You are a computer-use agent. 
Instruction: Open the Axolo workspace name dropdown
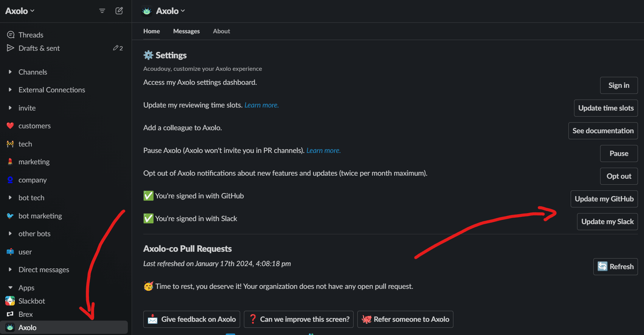(x=20, y=11)
